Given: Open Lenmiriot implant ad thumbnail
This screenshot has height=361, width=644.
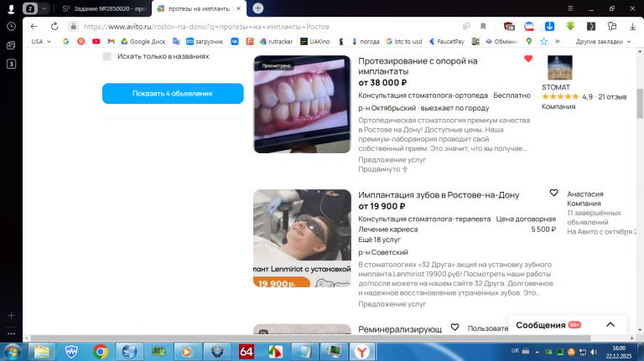Looking at the screenshot, I should coord(302,239).
